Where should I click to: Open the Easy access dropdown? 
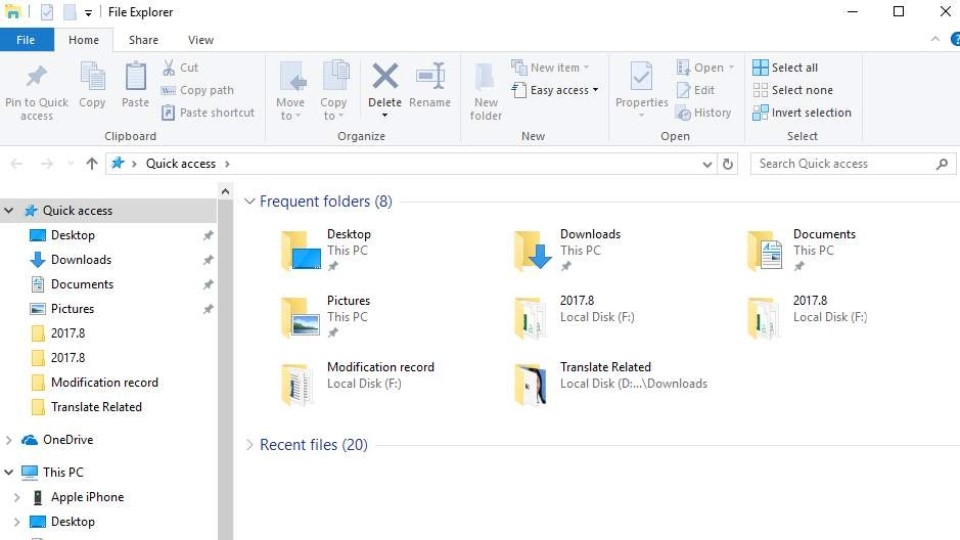pos(555,90)
